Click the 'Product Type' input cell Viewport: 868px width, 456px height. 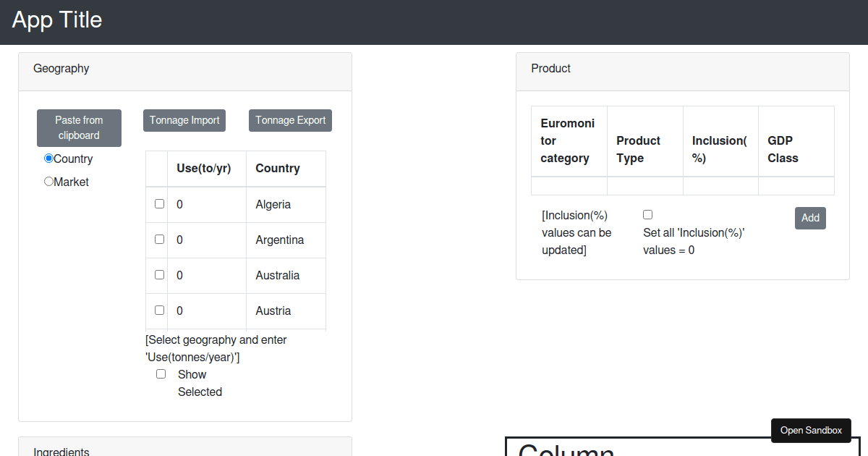click(x=644, y=185)
